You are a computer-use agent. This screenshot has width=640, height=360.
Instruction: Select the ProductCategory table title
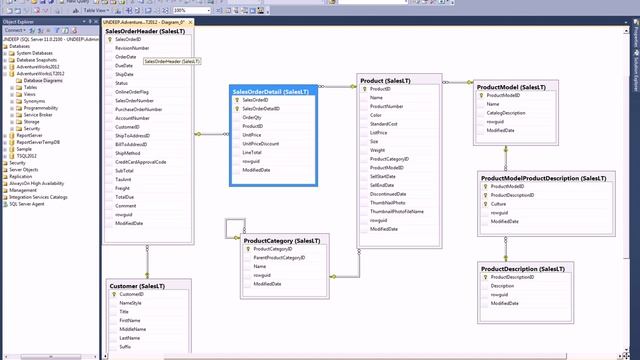click(x=282, y=241)
